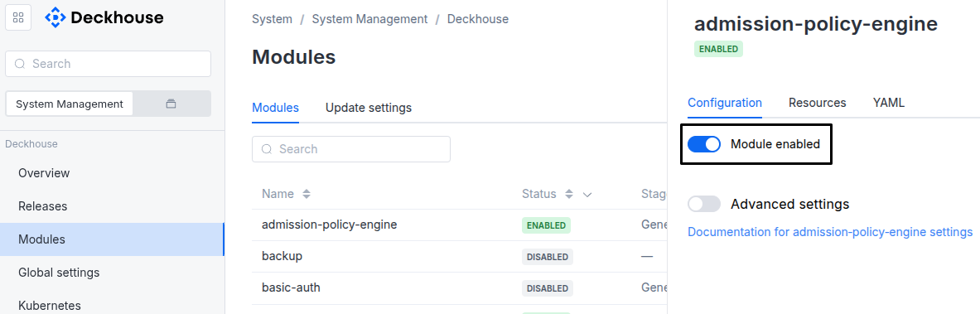Select the projects stack icon tab
Image resolution: width=980 pixels, height=314 pixels.
click(x=171, y=104)
